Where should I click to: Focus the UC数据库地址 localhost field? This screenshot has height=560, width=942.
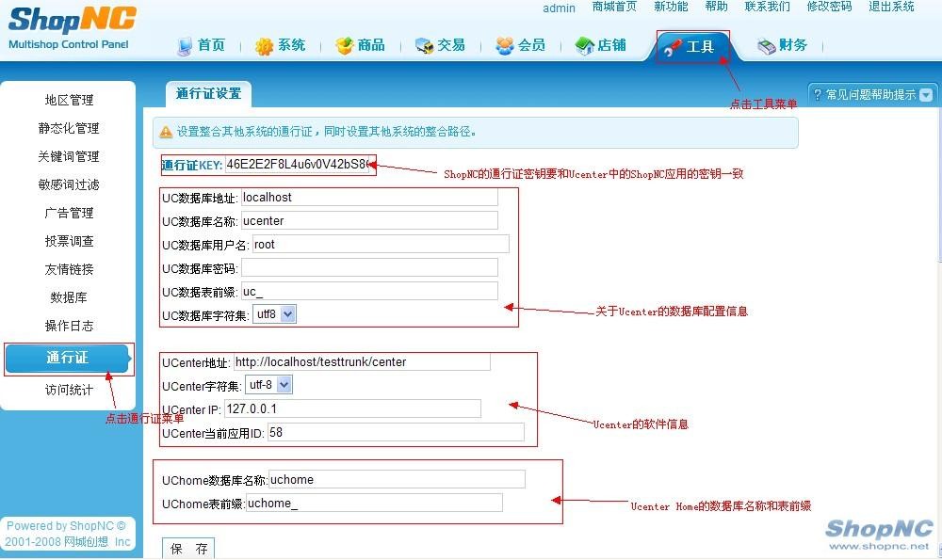tap(369, 198)
